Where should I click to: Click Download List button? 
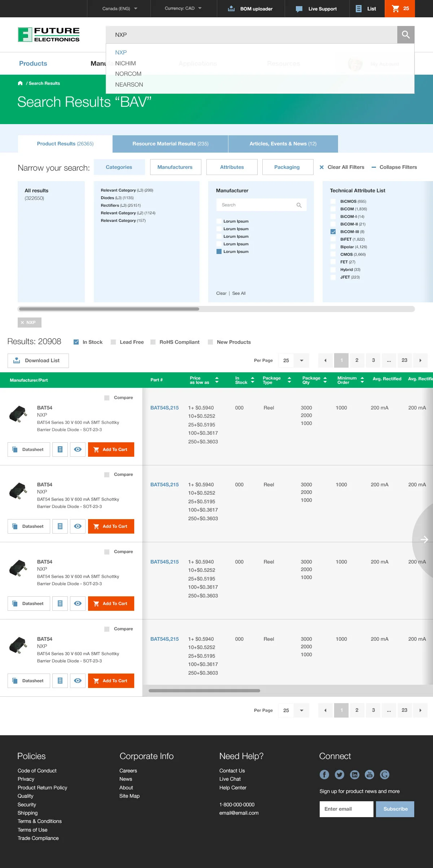[x=38, y=361]
